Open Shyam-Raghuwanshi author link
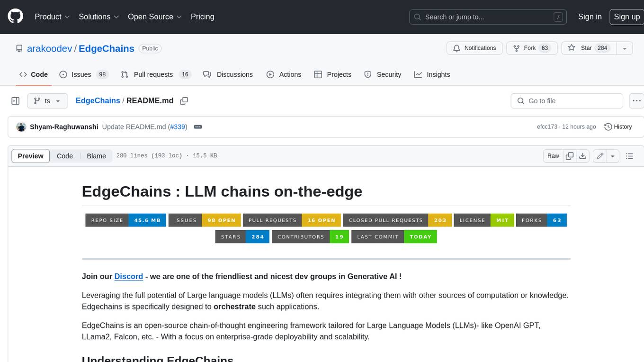 pos(64,127)
